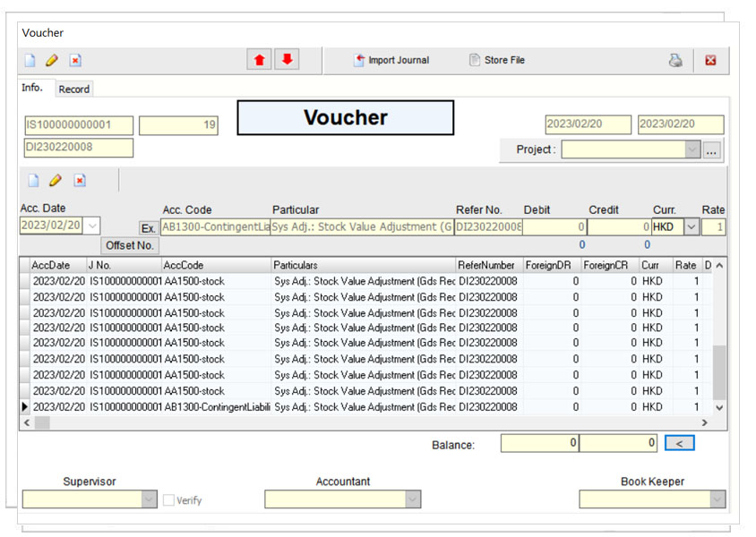Open the Accountant dropdown
This screenshot has height=537, width=756.
(413, 499)
